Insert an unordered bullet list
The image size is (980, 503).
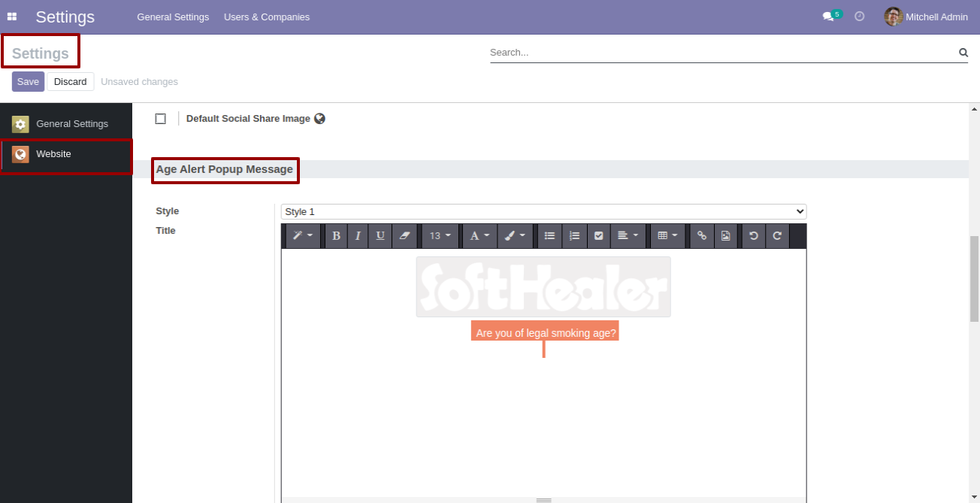(x=549, y=236)
